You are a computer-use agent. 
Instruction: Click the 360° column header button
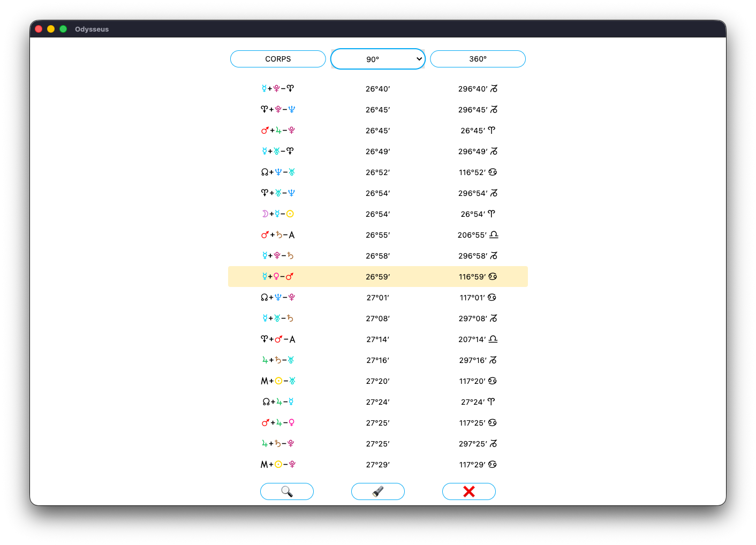coord(478,59)
